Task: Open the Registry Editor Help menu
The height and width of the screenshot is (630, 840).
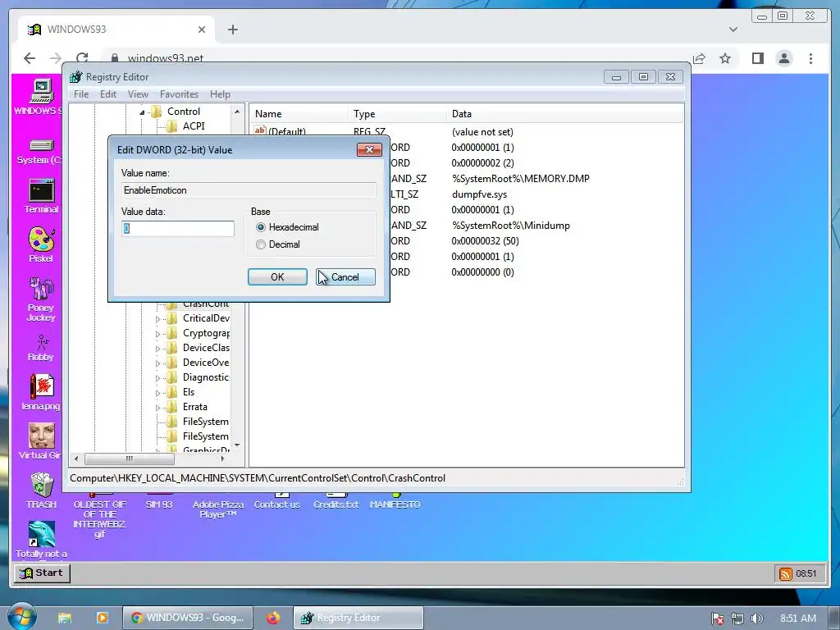Action: pos(220,94)
